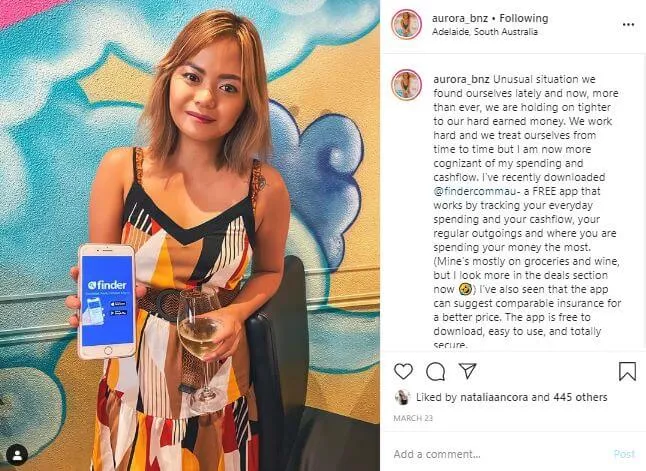Toggle Following status for aurora_bnz
Image resolution: width=646 pixels, height=471 pixels.
click(524, 18)
